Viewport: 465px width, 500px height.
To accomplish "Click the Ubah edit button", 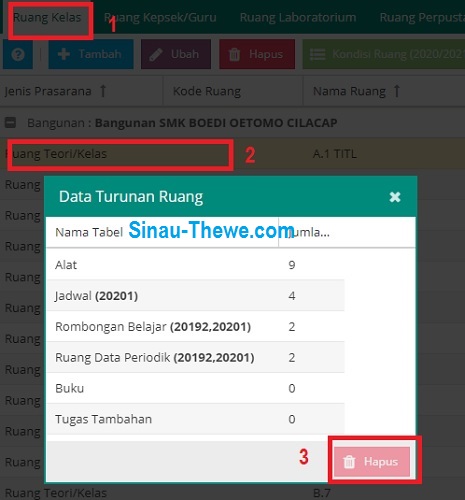I will 176,54.
